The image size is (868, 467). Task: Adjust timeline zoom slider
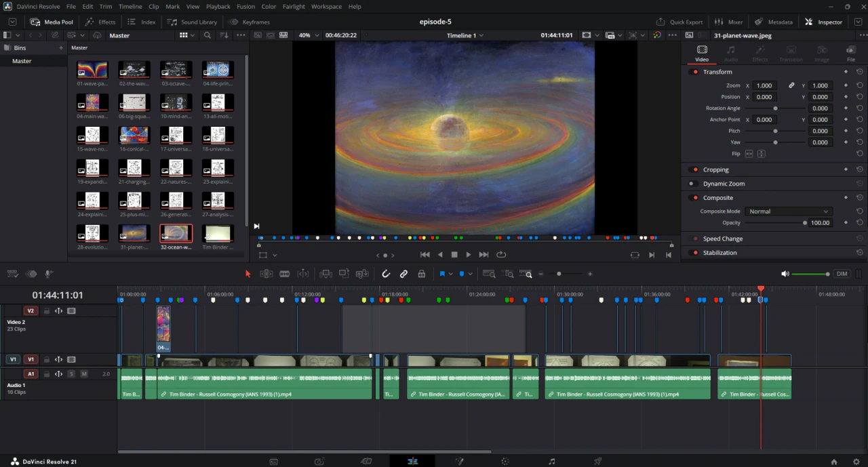[559, 274]
